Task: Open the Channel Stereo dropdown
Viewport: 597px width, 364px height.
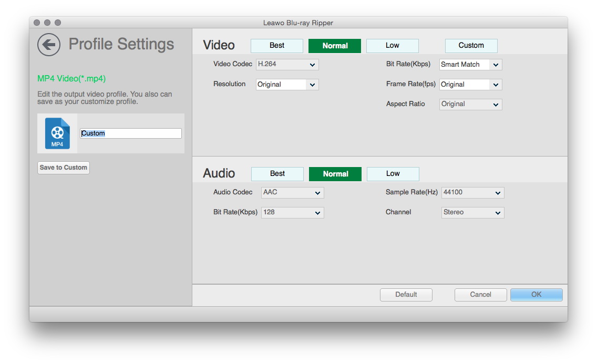Action: coord(472,213)
